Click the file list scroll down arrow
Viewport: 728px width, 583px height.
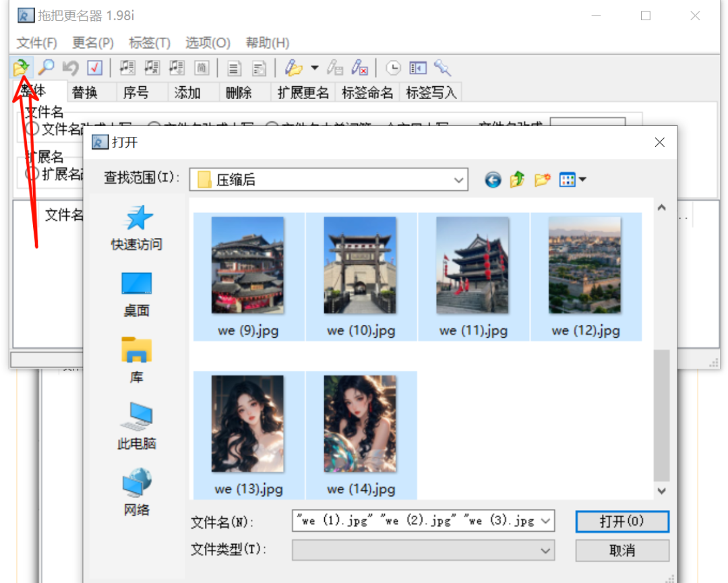coord(662,491)
